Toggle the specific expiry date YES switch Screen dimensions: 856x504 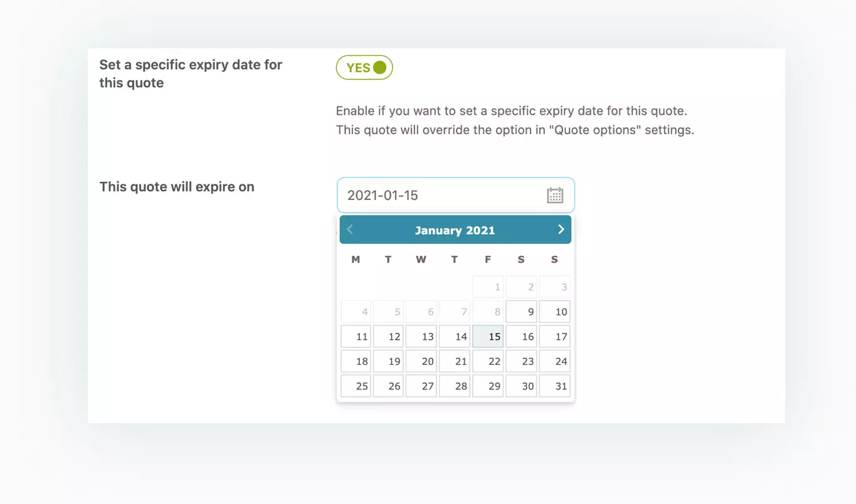tap(364, 68)
